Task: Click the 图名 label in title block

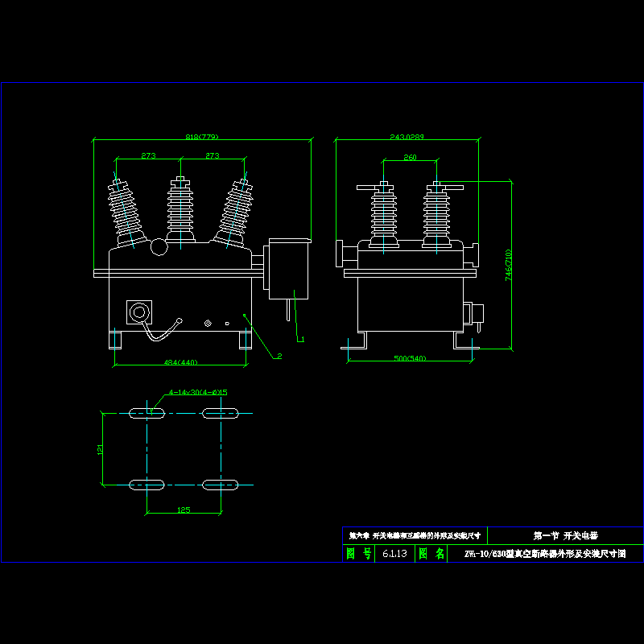Action: coord(432,554)
